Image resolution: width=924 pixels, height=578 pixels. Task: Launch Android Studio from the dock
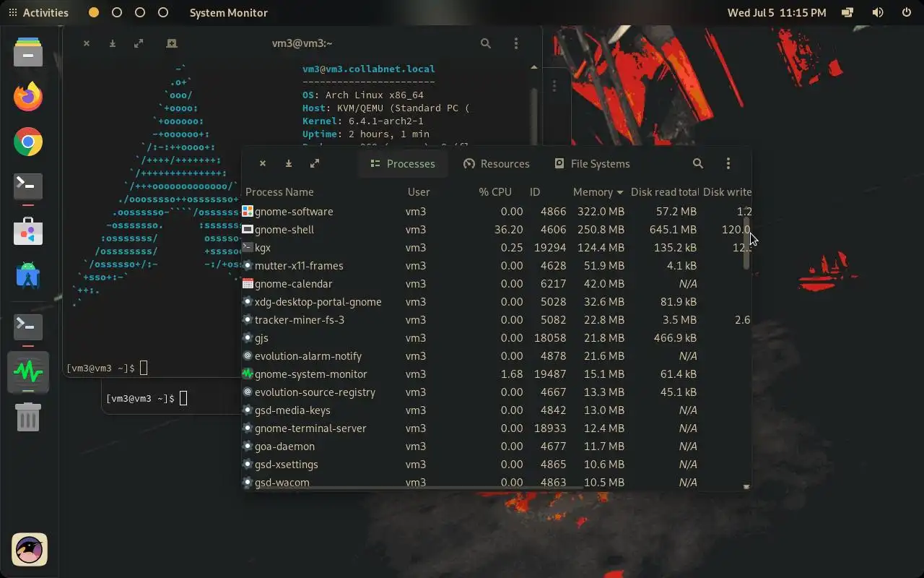point(28,276)
